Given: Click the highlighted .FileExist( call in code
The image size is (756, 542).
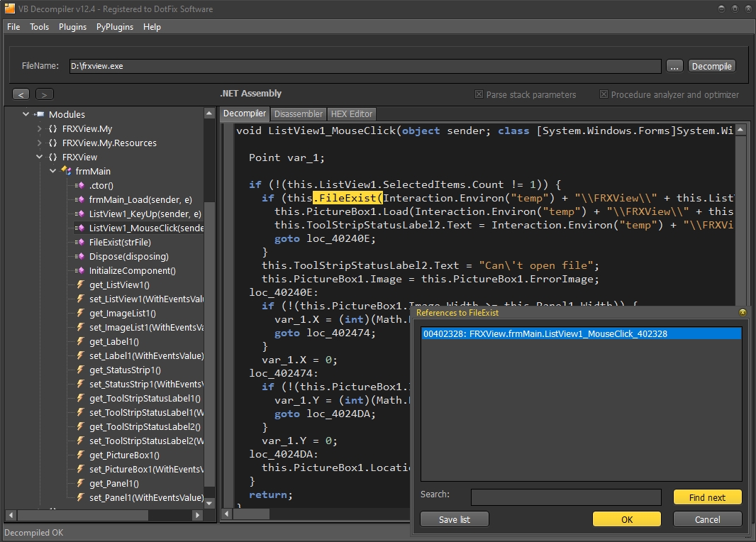Looking at the screenshot, I should point(348,198).
